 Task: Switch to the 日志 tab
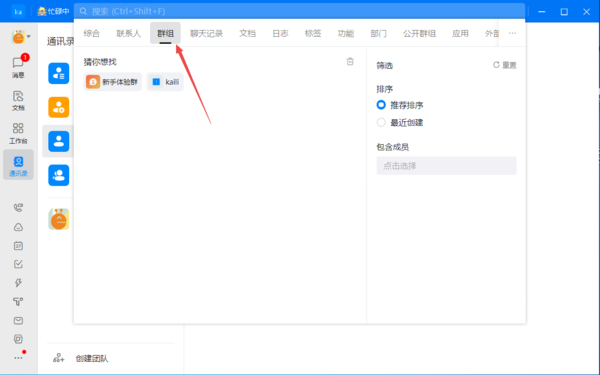pyautogui.click(x=280, y=33)
